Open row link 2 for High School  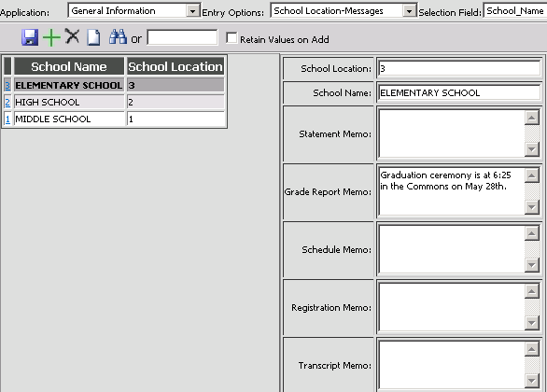[x=7, y=102]
